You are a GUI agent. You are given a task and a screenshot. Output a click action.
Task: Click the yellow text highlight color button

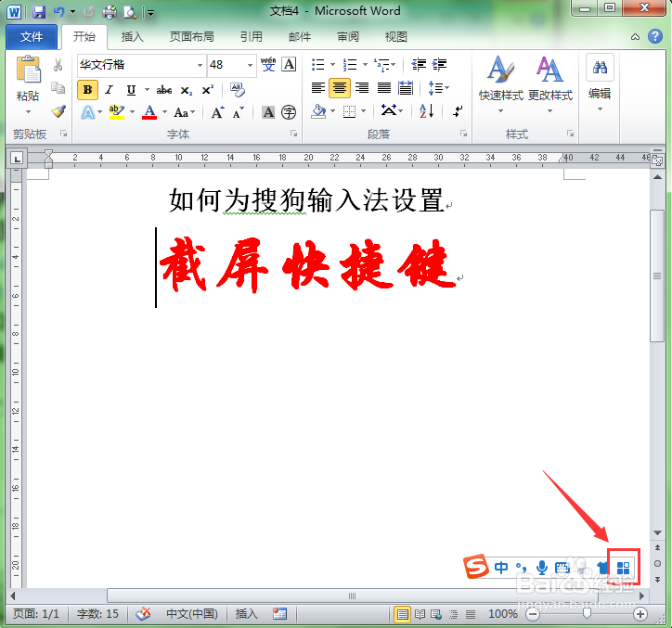point(117,112)
